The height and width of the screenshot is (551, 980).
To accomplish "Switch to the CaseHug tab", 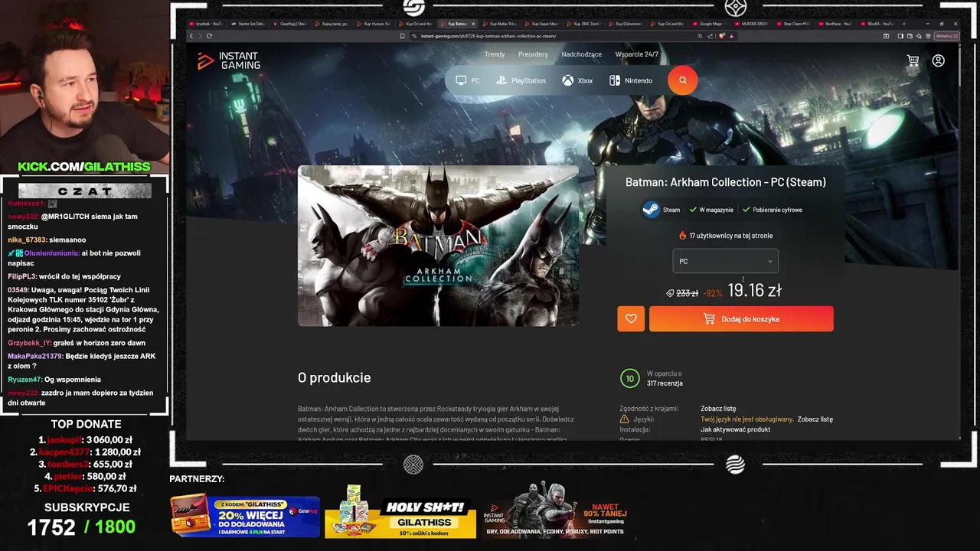I will coord(289,24).
